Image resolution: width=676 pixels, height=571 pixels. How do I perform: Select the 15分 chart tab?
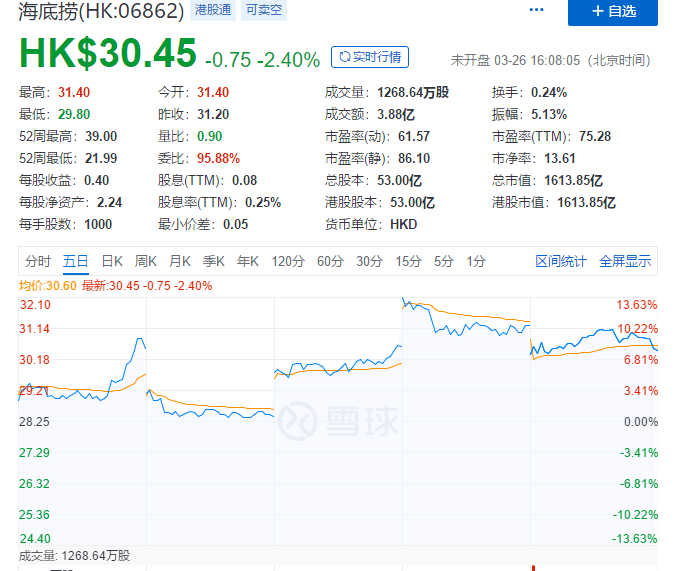[x=409, y=261]
